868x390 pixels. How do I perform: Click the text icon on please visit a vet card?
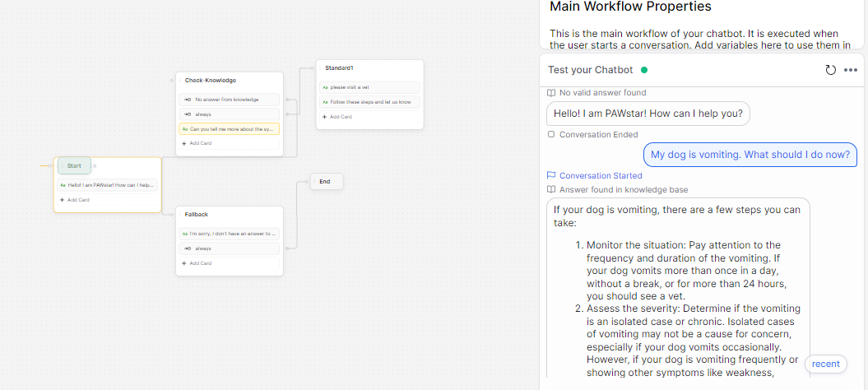tap(325, 86)
